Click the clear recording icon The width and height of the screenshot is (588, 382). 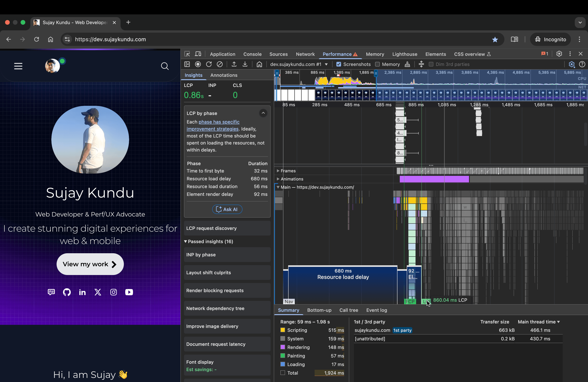[220, 64]
